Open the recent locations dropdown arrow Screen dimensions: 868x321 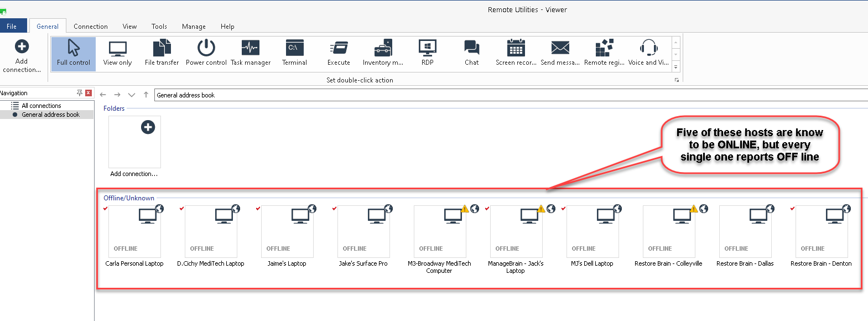pos(132,95)
